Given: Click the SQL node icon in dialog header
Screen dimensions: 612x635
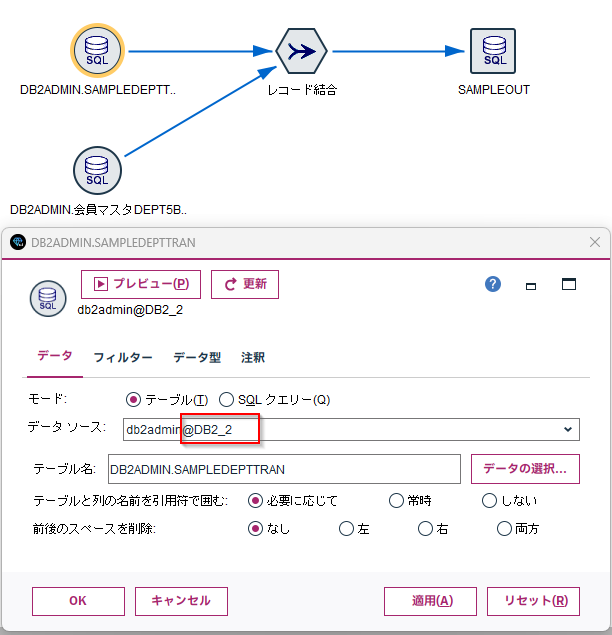Looking at the screenshot, I should 48,298.
